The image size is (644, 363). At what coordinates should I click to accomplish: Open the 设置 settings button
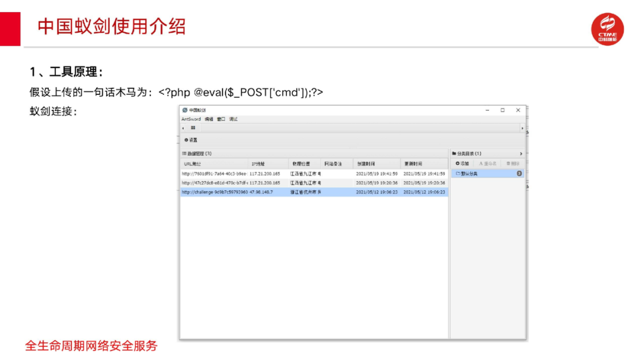pos(191,140)
